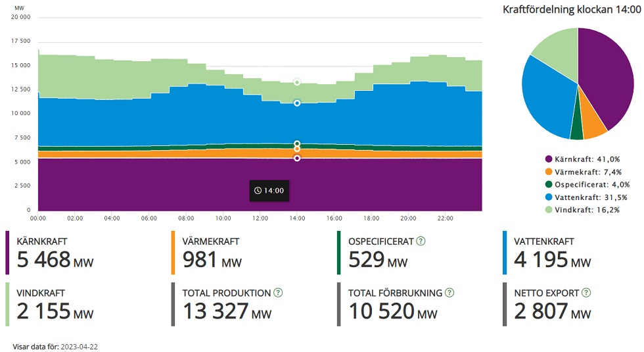Click the OSPECIFICERAT card label
644x352 pixels.
point(380,241)
